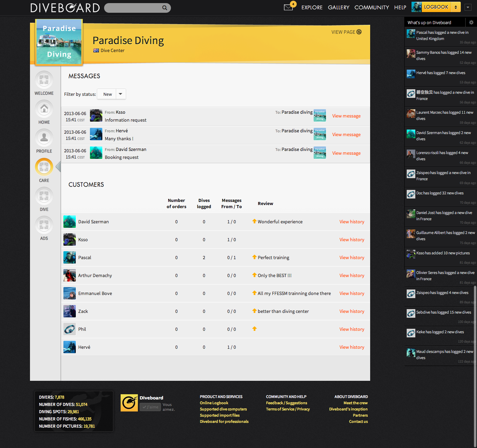View history for Arthur Demachy
Viewport: 477px width, 448px height.
[x=352, y=275]
